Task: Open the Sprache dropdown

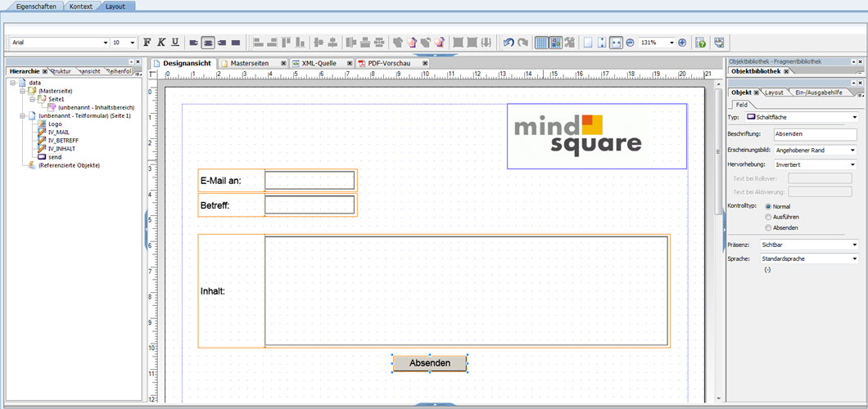Action: [808, 258]
